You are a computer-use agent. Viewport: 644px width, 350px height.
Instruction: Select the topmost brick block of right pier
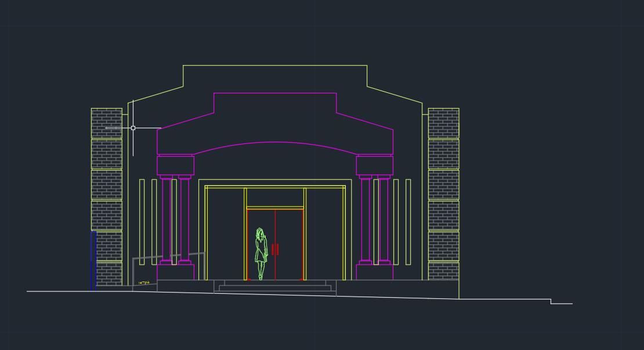point(443,123)
